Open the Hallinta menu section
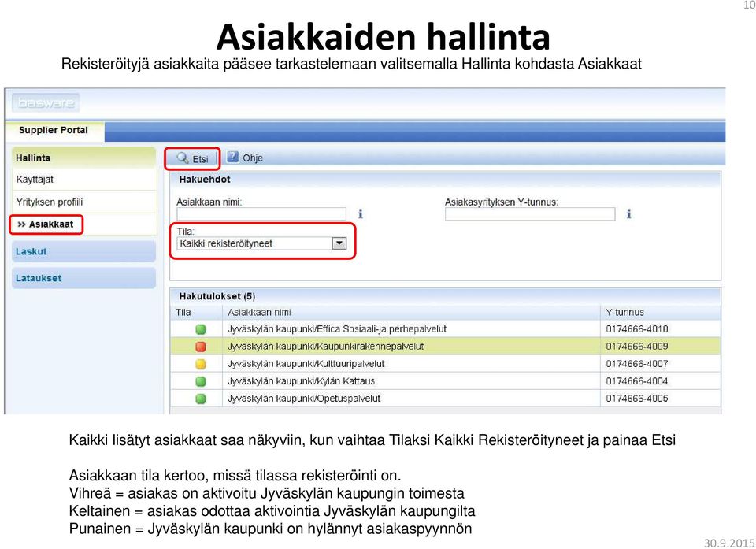Screen dimensions: 756x549 click(83, 158)
